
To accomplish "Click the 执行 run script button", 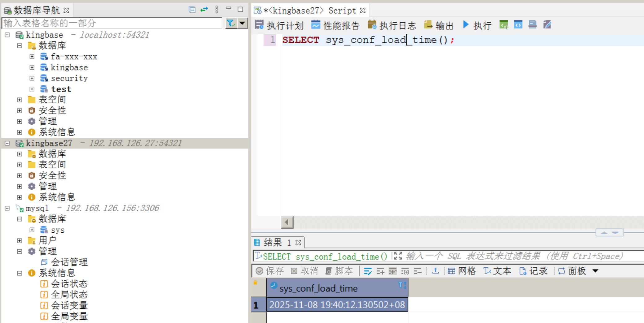I will coord(477,25).
